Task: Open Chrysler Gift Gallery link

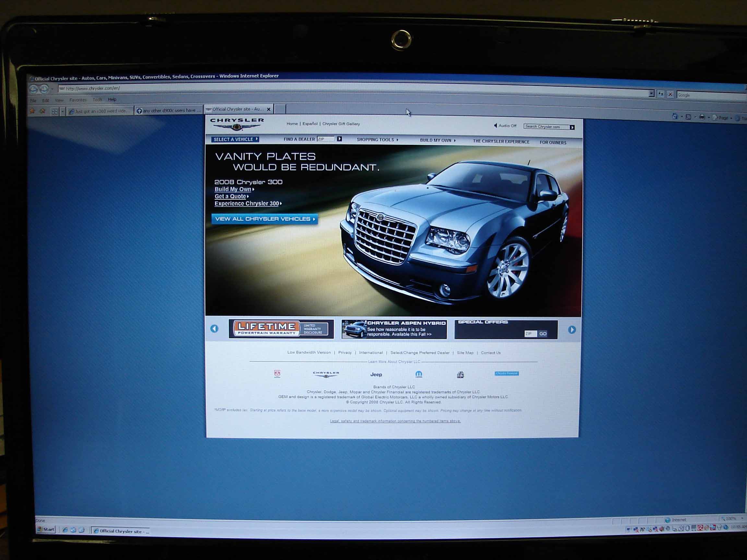Action: (341, 124)
